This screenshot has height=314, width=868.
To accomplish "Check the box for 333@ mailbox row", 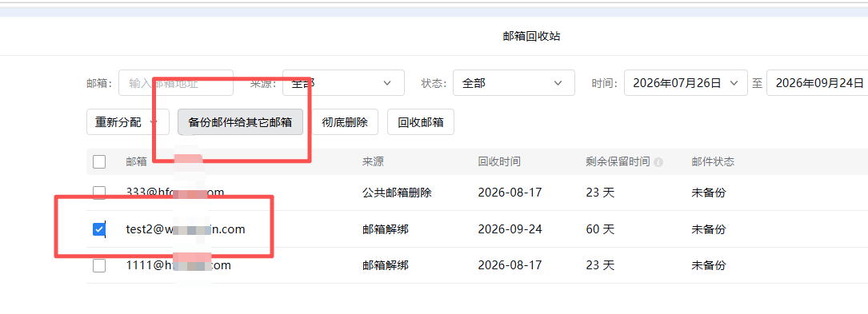I will point(99,193).
